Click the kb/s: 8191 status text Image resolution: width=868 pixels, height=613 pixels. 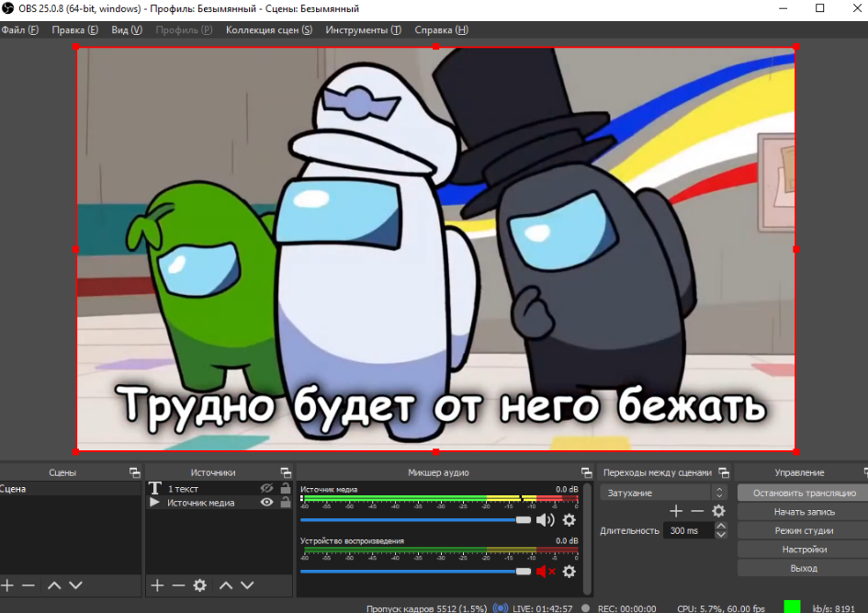coord(834,608)
